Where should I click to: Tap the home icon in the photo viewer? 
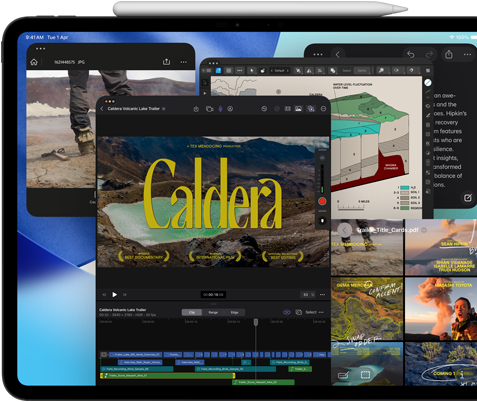(x=34, y=62)
